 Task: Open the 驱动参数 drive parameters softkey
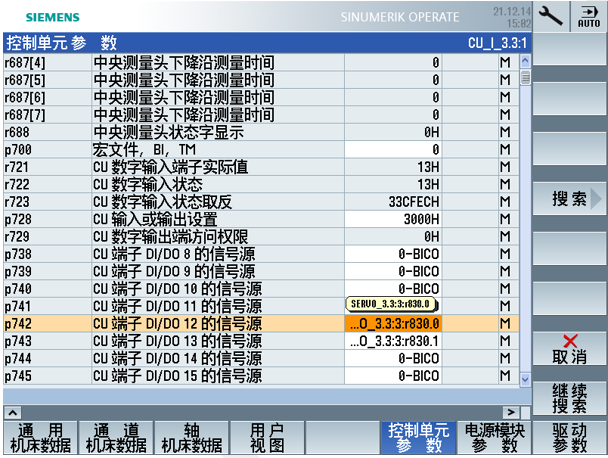coord(569,438)
